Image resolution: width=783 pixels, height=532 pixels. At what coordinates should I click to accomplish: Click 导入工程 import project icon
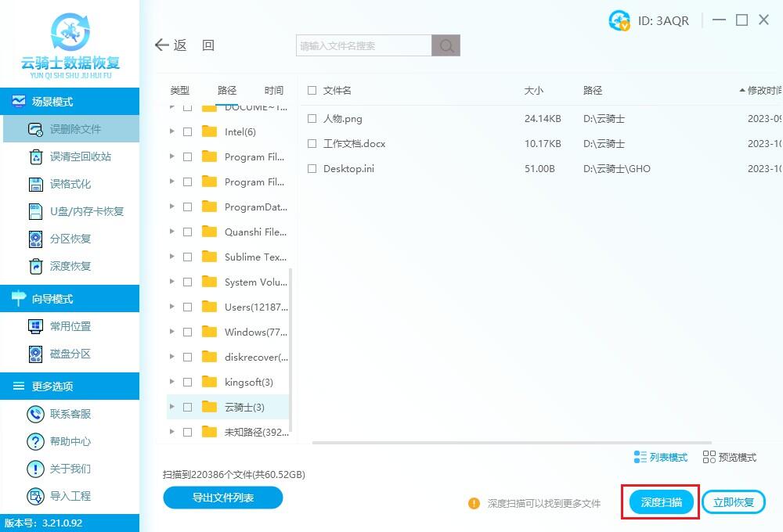click(35, 496)
